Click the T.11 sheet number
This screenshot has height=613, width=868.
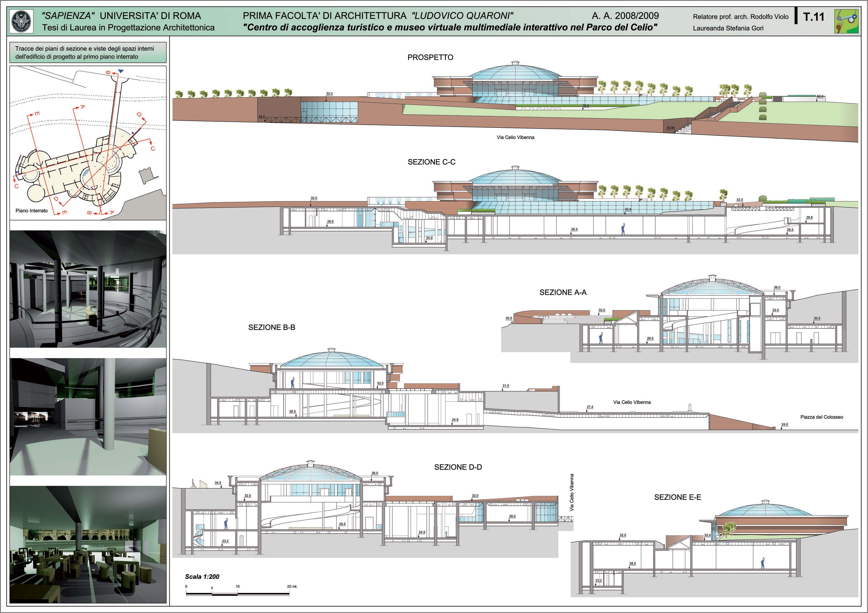[813, 17]
